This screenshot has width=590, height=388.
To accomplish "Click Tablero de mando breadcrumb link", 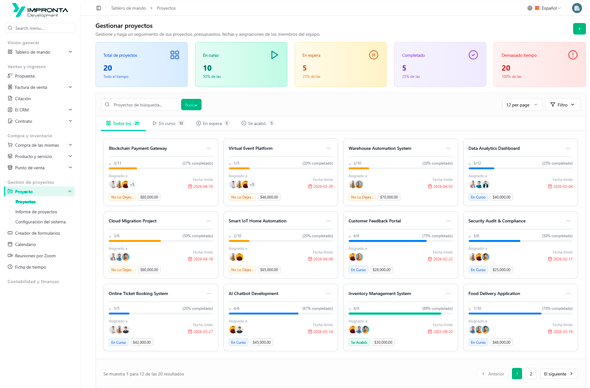I will click(x=128, y=8).
